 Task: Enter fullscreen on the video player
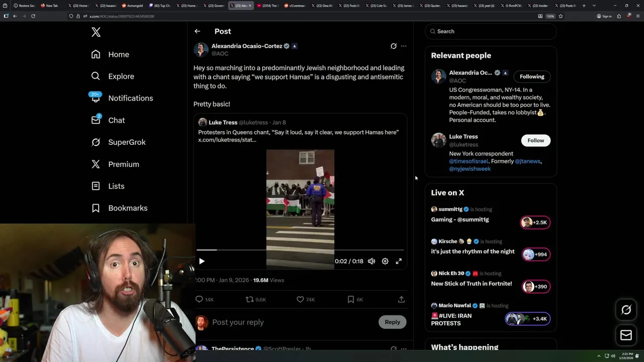[x=398, y=261]
